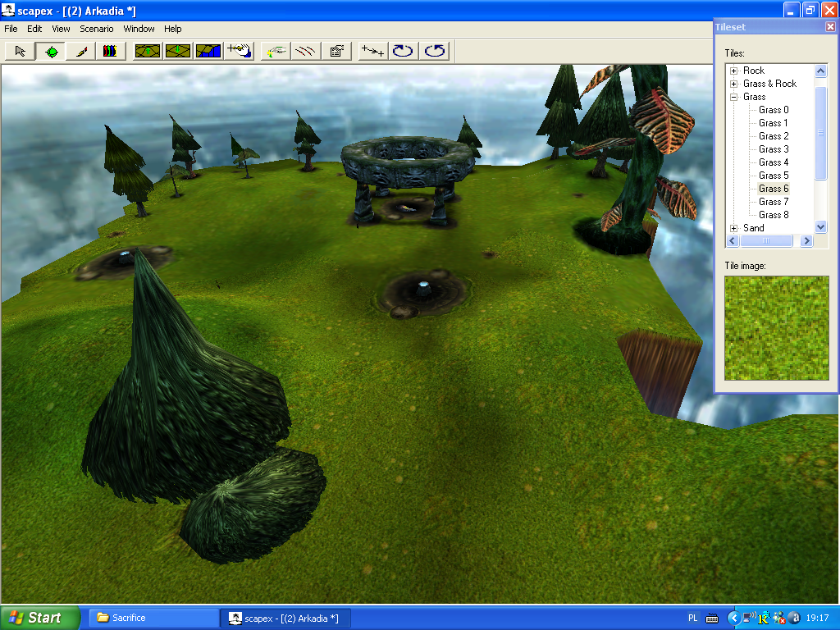Click the tile list scroll left arrow
840x630 pixels.
pyautogui.click(x=733, y=241)
